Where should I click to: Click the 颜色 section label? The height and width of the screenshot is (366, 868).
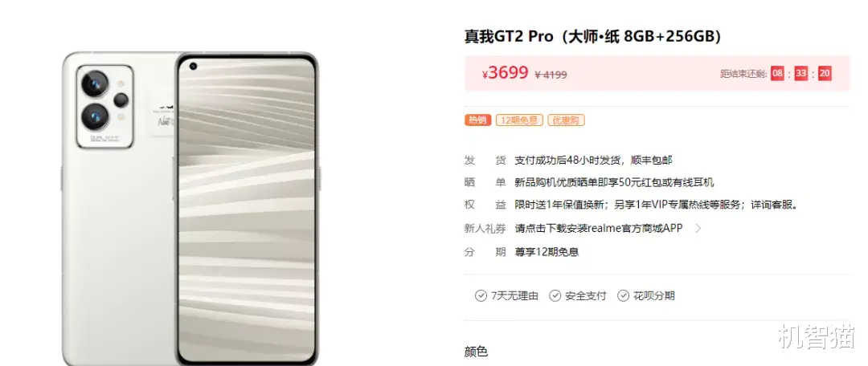click(x=476, y=352)
